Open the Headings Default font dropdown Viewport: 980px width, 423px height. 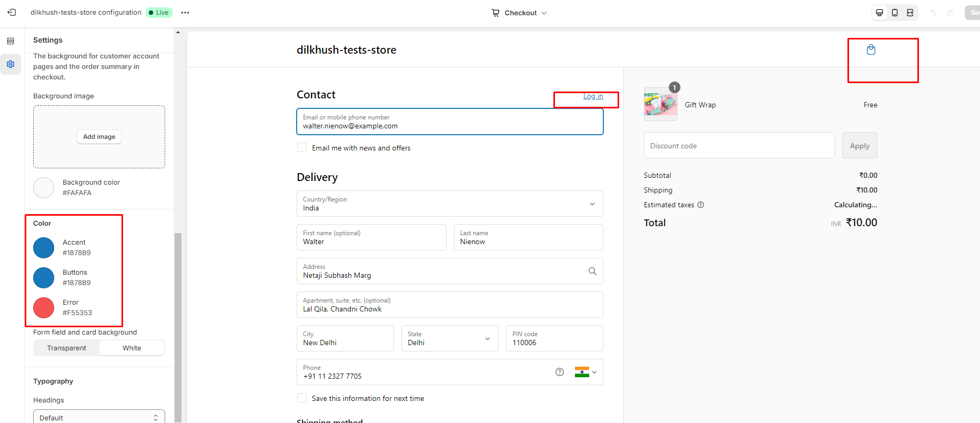pos(99,417)
